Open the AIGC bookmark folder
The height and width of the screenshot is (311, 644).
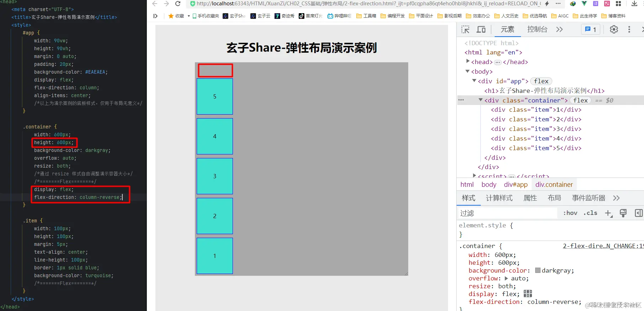(x=560, y=16)
